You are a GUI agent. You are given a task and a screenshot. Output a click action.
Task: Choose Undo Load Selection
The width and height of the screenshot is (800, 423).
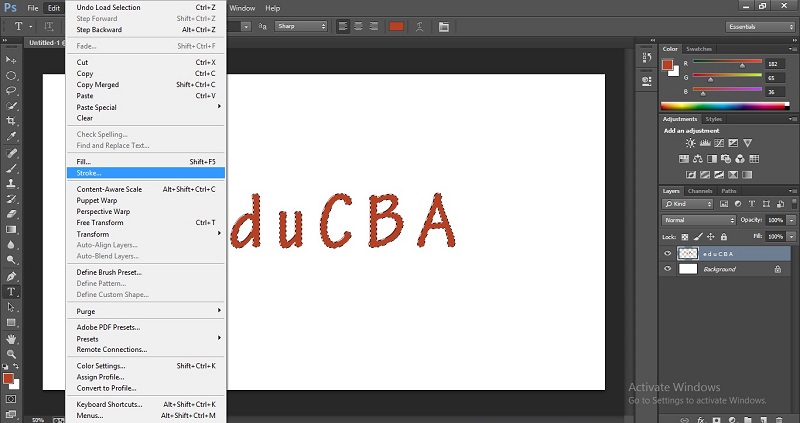146,7
